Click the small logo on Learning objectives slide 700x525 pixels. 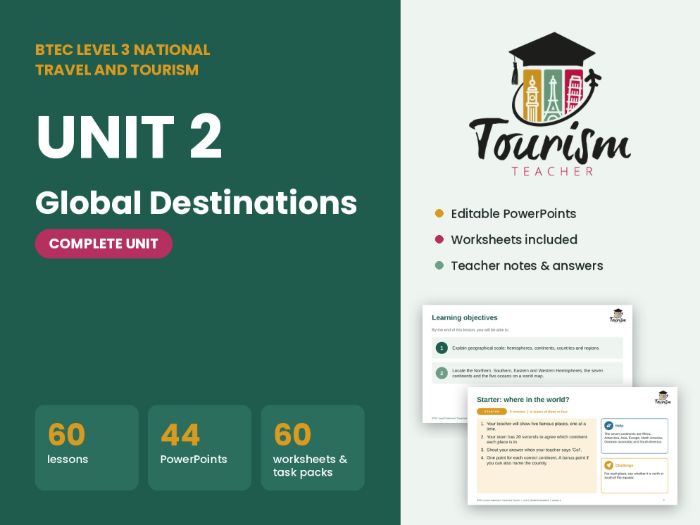(x=618, y=316)
